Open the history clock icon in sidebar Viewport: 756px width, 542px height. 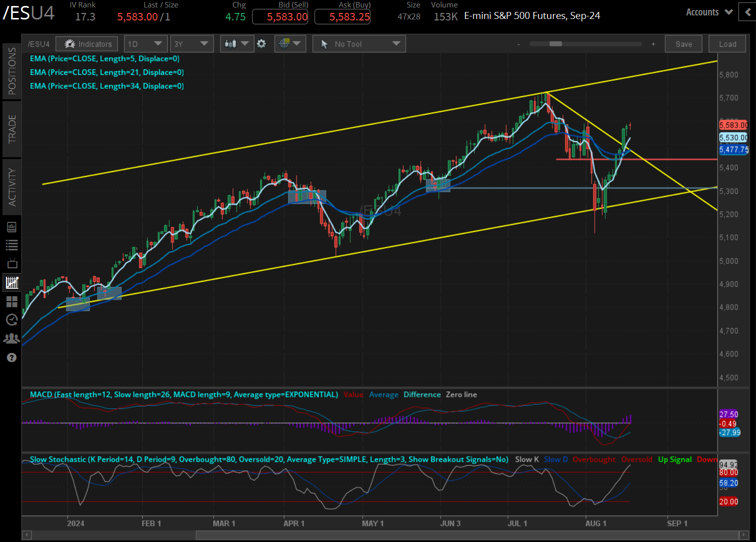tap(11, 320)
